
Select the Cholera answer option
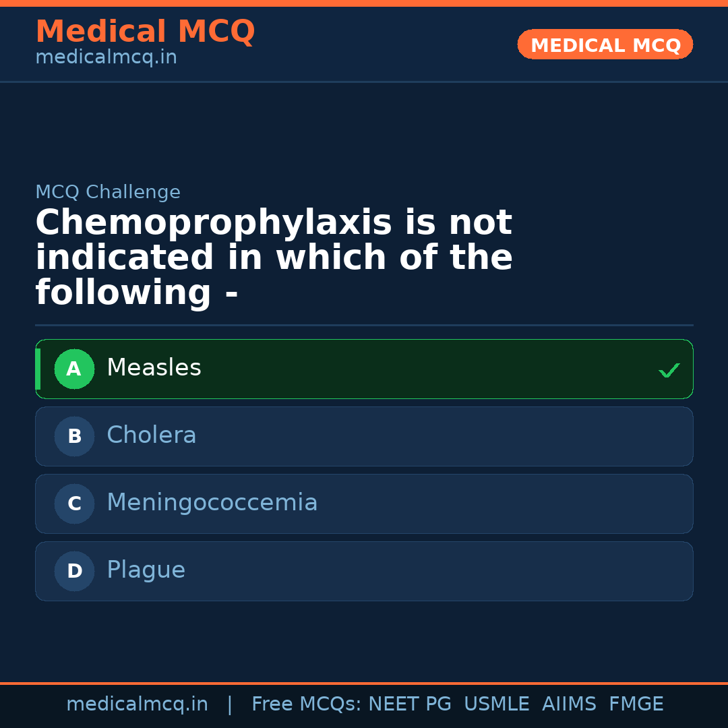364,436
